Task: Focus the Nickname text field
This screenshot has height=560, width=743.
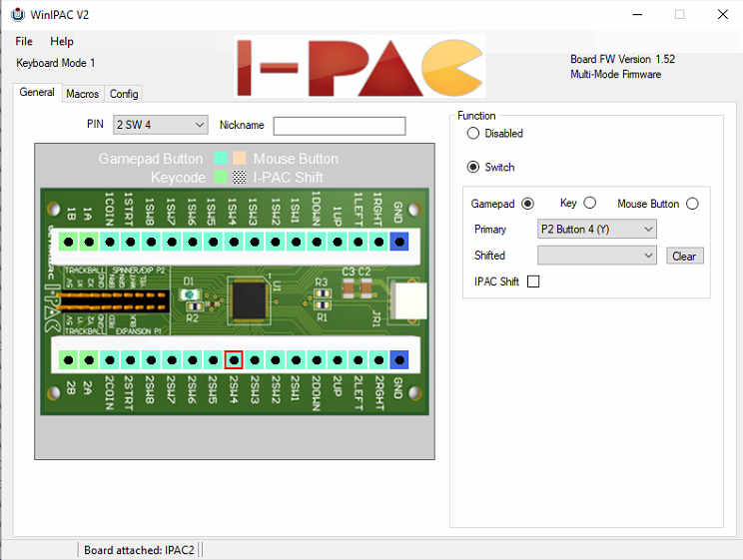Action: 340,126
